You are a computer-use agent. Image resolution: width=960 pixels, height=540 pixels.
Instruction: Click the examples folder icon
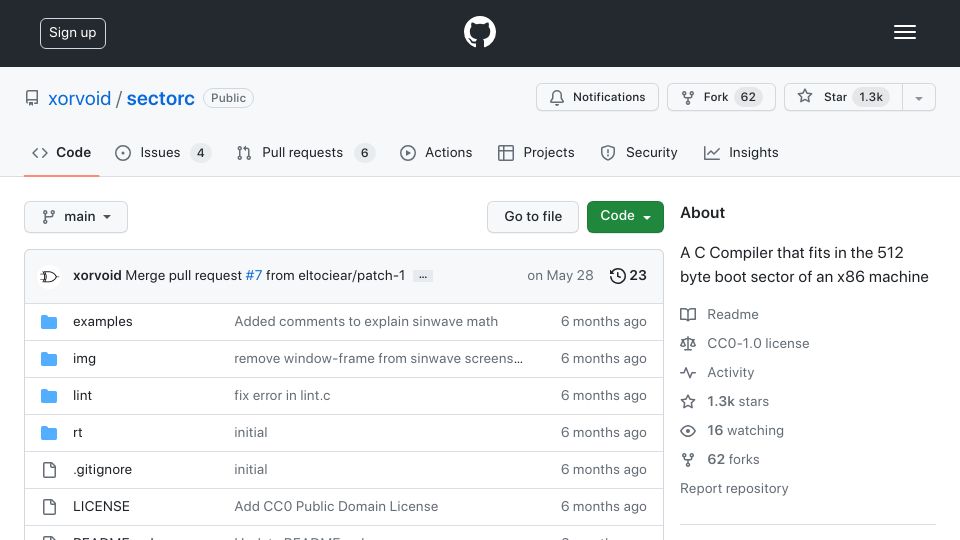(49, 321)
